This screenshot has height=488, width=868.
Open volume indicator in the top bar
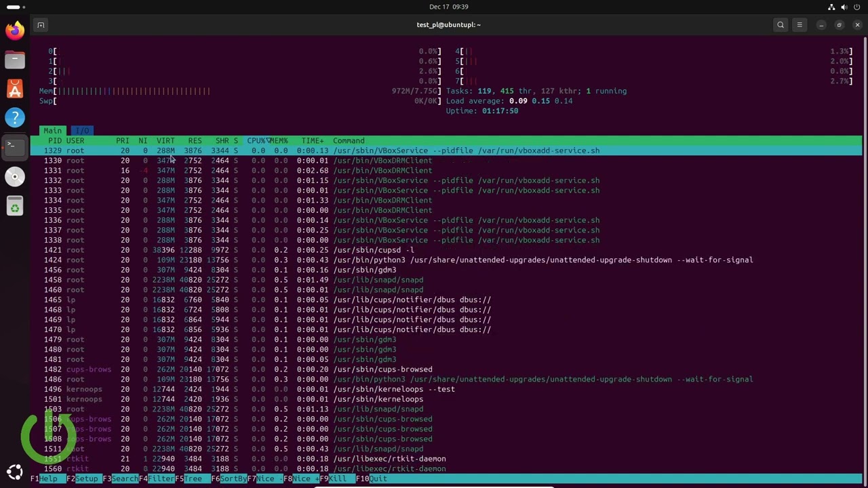tap(844, 7)
